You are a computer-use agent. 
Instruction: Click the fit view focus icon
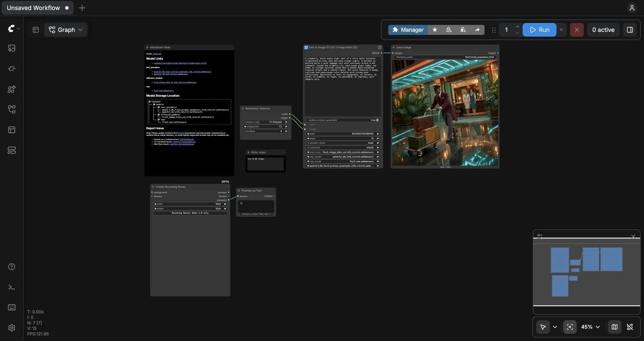click(x=570, y=327)
